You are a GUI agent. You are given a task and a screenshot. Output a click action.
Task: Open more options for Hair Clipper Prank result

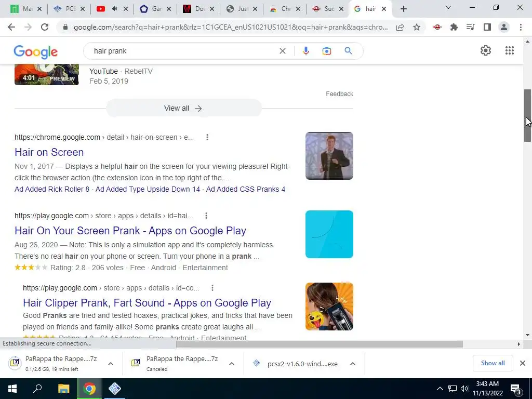212,288
